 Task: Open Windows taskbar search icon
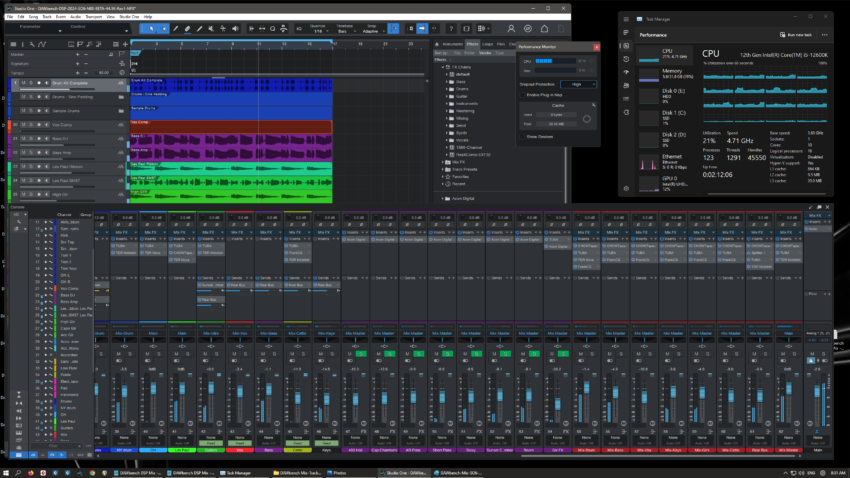18,473
